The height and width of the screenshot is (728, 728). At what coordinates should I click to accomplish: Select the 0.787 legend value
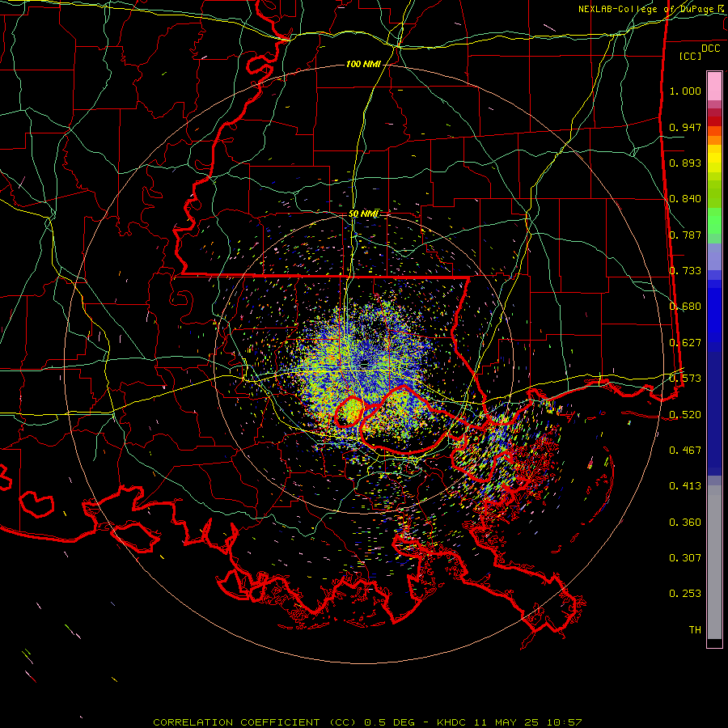pos(685,235)
